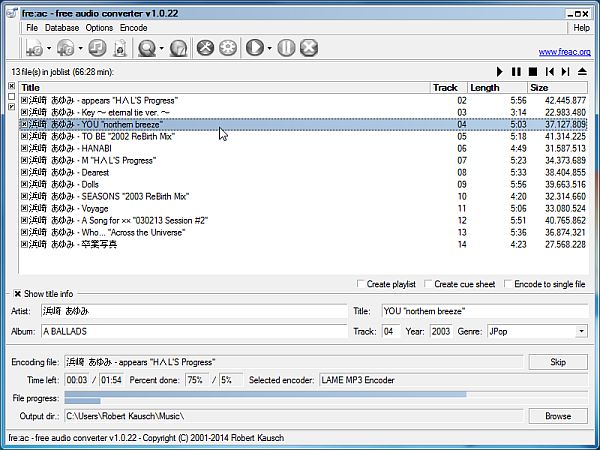Sort joblist by Length column header
The height and width of the screenshot is (450, 600).
click(x=497, y=88)
